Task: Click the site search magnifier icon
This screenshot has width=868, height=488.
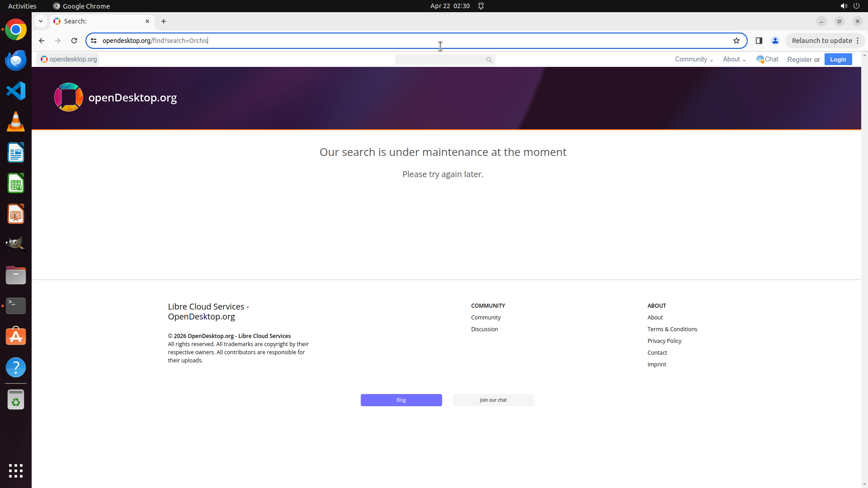Action: [489, 60]
